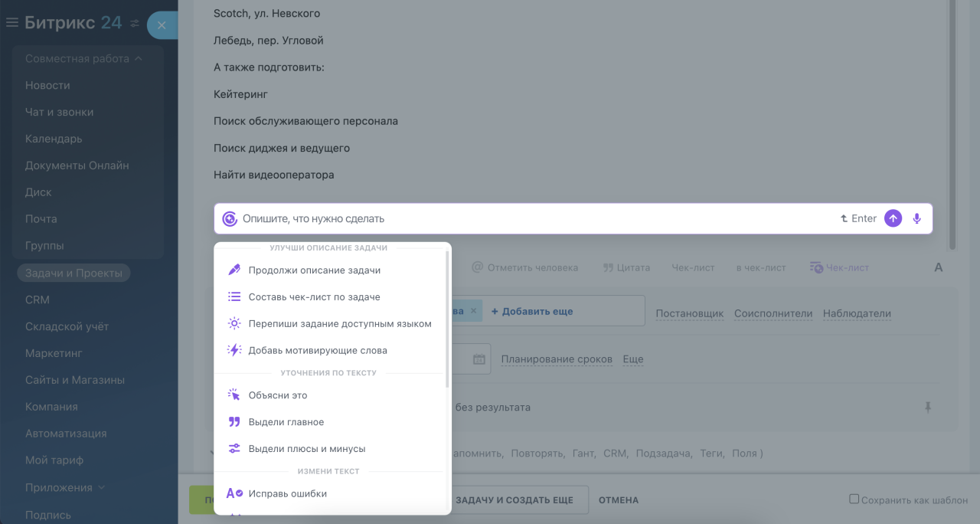Click the calendar icon in deadline field
Image resolution: width=980 pixels, height=524 pixels.
tap(479, 359)
